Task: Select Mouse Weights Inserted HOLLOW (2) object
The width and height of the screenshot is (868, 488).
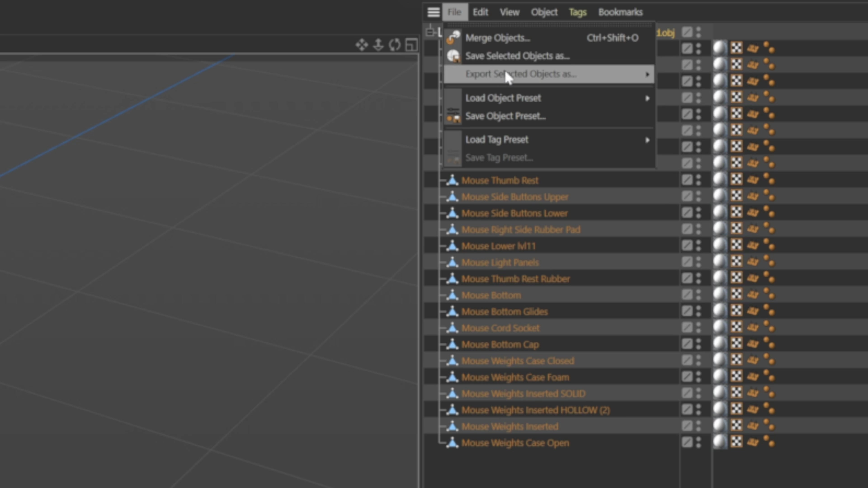Action: click(535, 410)
